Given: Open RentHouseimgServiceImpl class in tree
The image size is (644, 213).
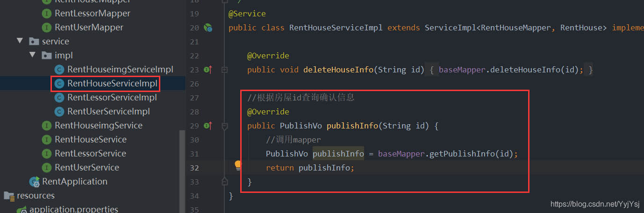Looking at the screenshot, I should coord(120,70).
